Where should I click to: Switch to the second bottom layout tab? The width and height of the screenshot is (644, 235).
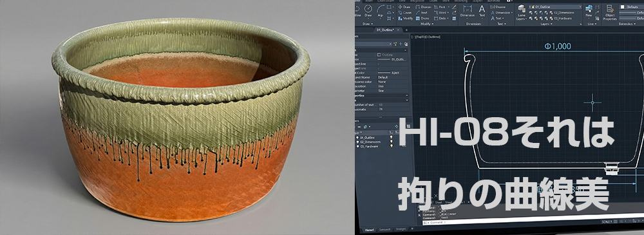click(385, 229)
